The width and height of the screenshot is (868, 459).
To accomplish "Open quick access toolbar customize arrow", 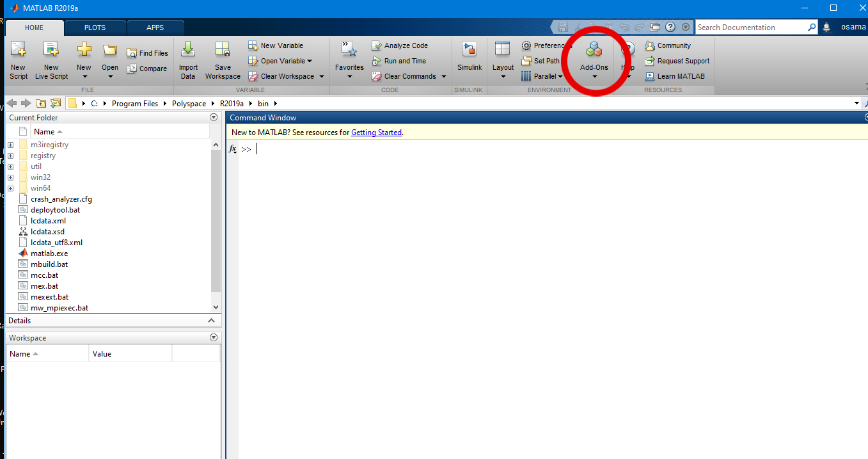I will pos(686,27).
